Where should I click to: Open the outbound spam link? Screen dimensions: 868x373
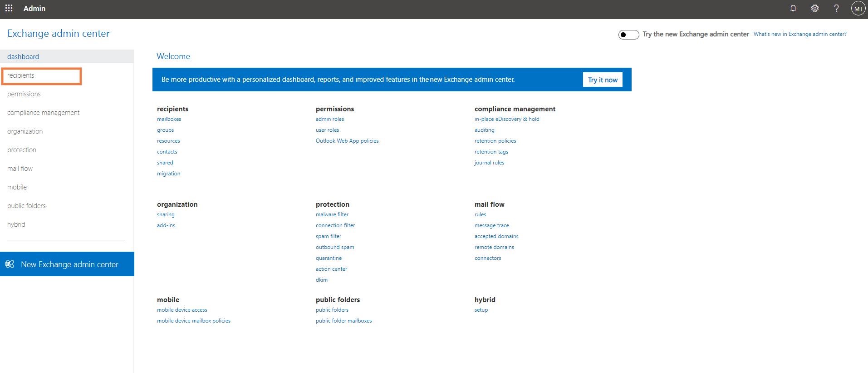335,247
